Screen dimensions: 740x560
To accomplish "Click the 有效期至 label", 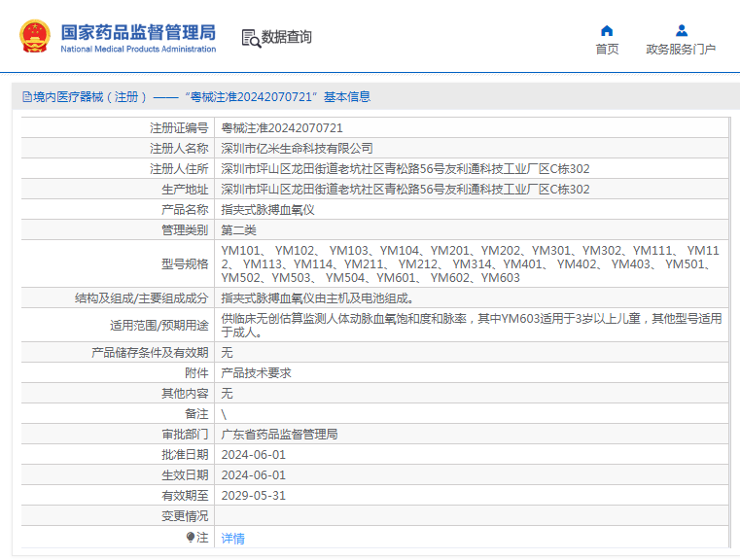I will (x=185, y=496).
